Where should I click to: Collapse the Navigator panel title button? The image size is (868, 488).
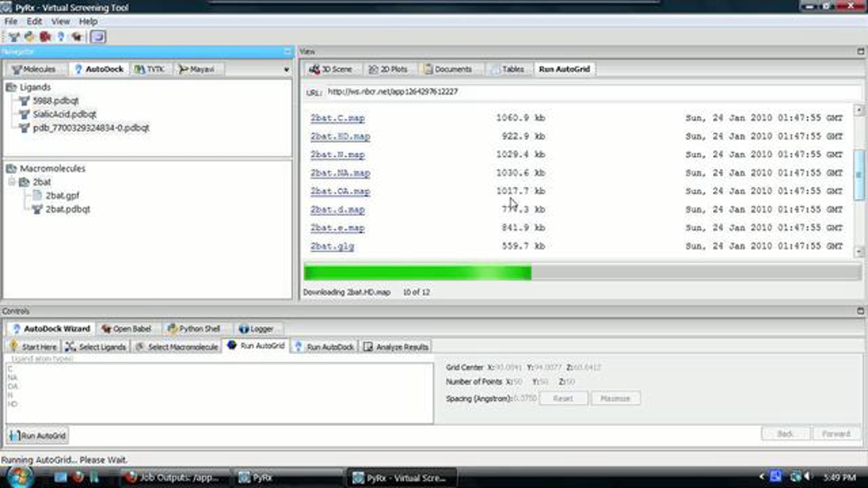pos(288,52)
